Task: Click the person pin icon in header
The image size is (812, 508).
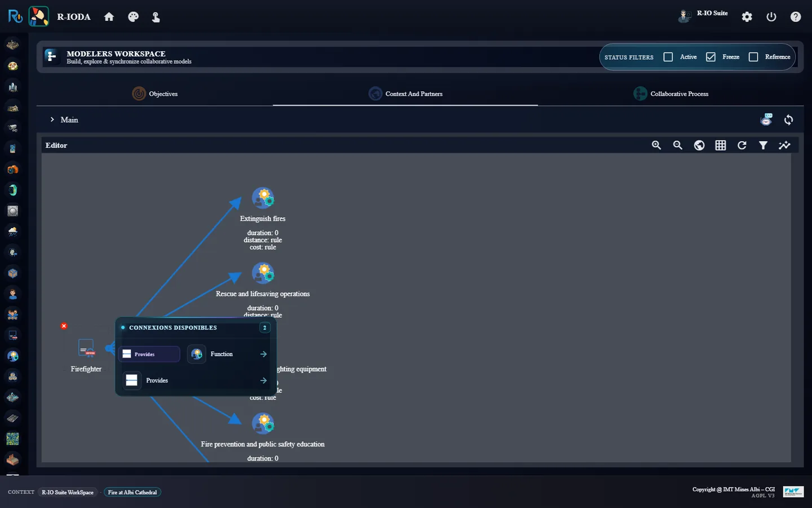Action: pos(156,17)
